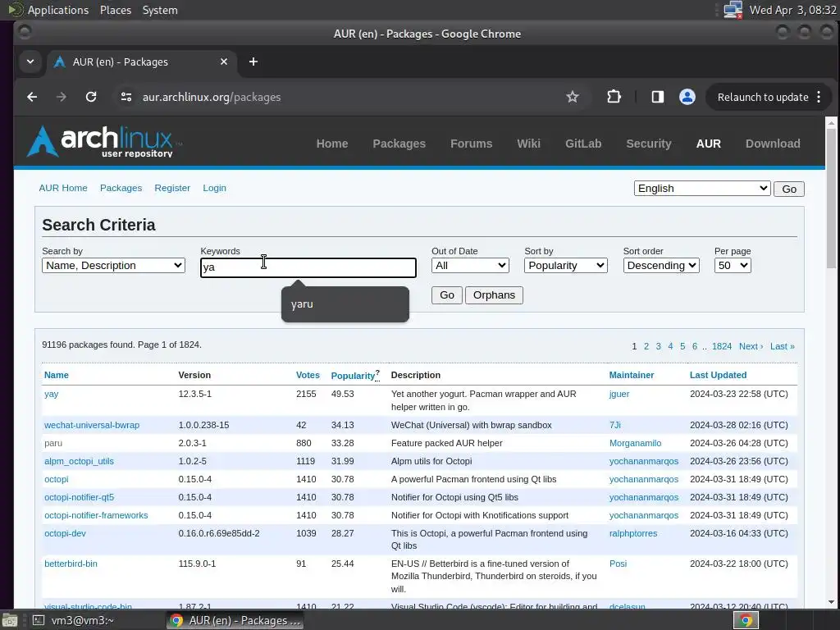This screenshot has height=630, width=840.
Task: Click the AUR Home link
Action: pyautogui.click(x=63, y=188)
